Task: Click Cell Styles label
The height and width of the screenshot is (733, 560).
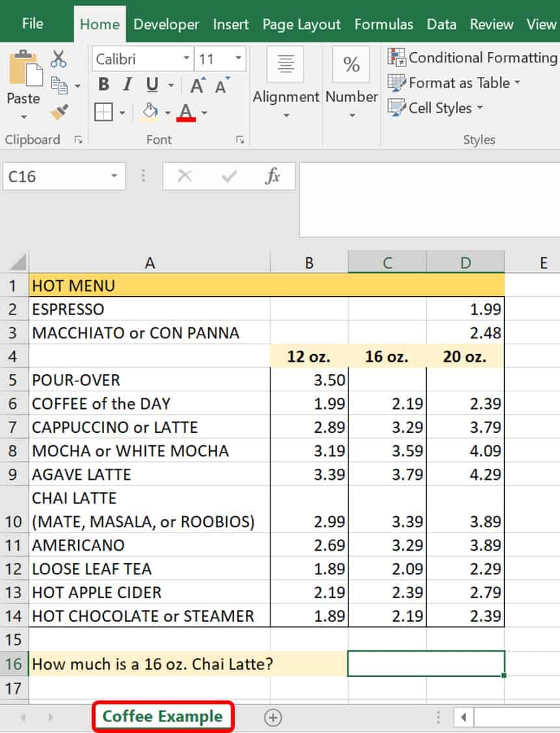Action: 440,108
